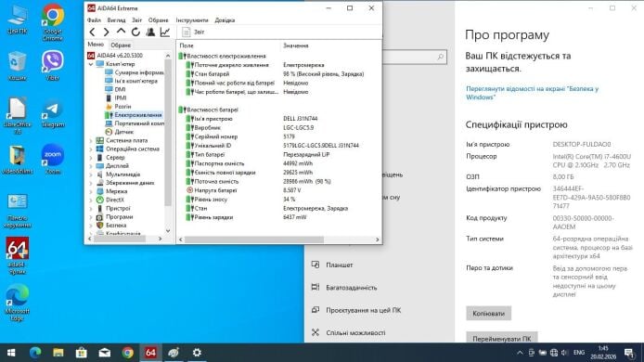Switch to the Обране tab in sidebar
644x362 pixels.
point(121,45)
